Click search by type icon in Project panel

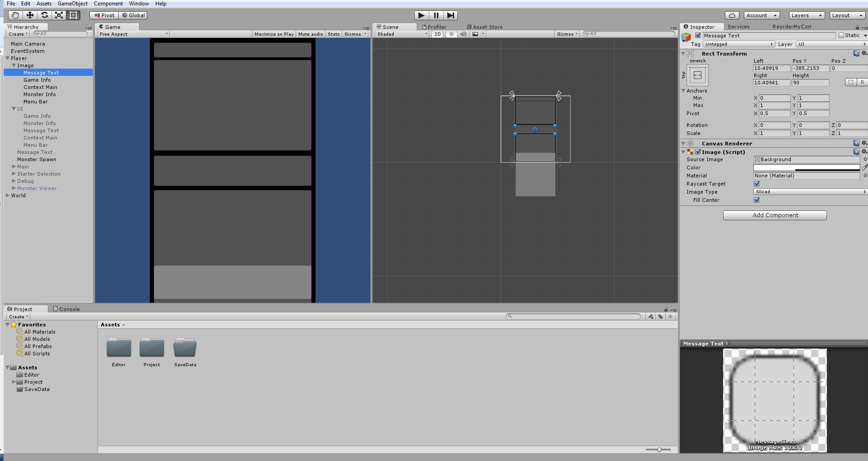650,317
